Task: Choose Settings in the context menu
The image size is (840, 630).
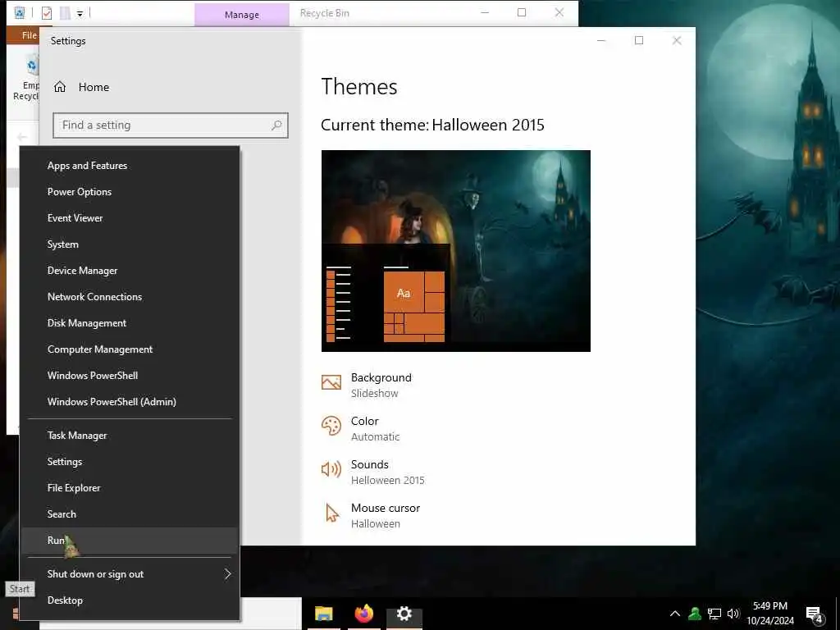Action: [130, 462]
